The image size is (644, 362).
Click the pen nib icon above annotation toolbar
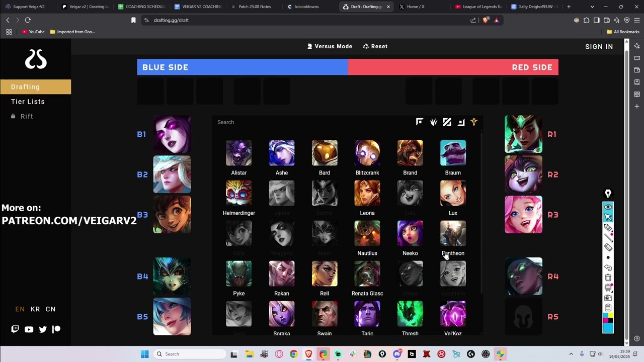608,194
